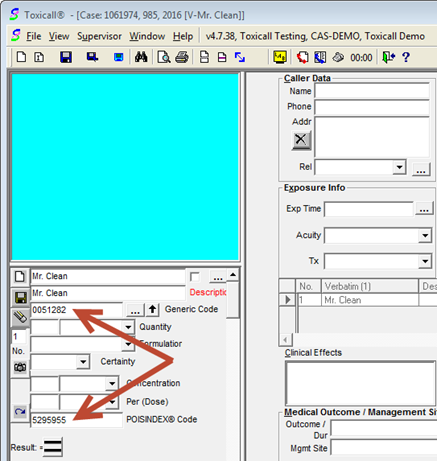Open the Help menu
Viewport: 437px width, 461px height.
point(183,36)
